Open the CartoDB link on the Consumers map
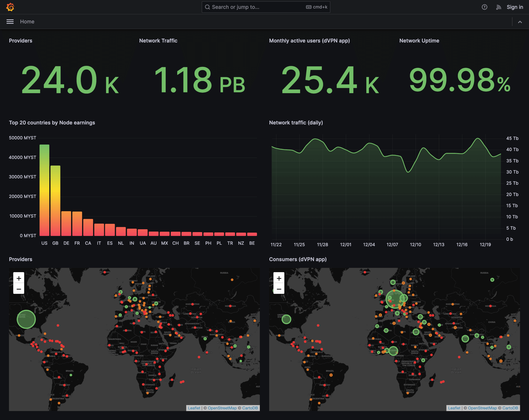Viewport: 529px width, 420px height. [x=510, y=408]
